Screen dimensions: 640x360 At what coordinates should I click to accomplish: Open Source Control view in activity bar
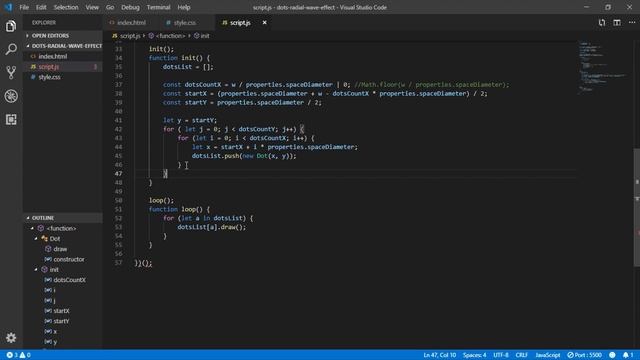(x=11, y=73)
